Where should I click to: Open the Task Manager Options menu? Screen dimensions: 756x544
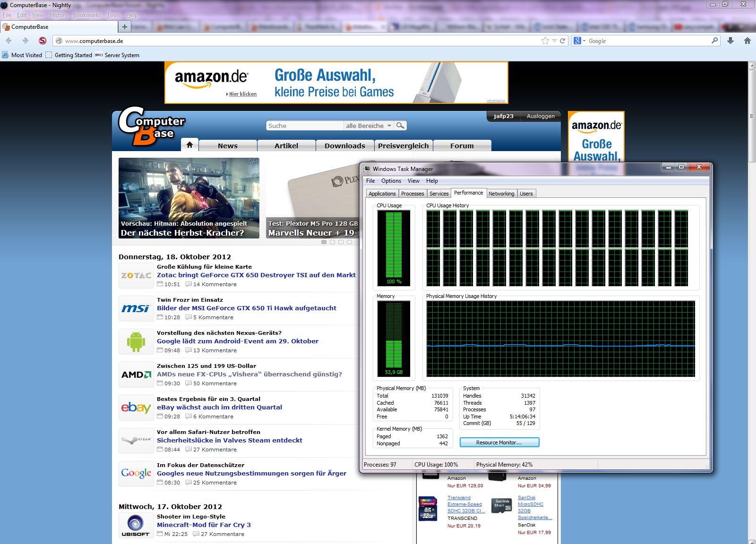(x=391, y=181)
